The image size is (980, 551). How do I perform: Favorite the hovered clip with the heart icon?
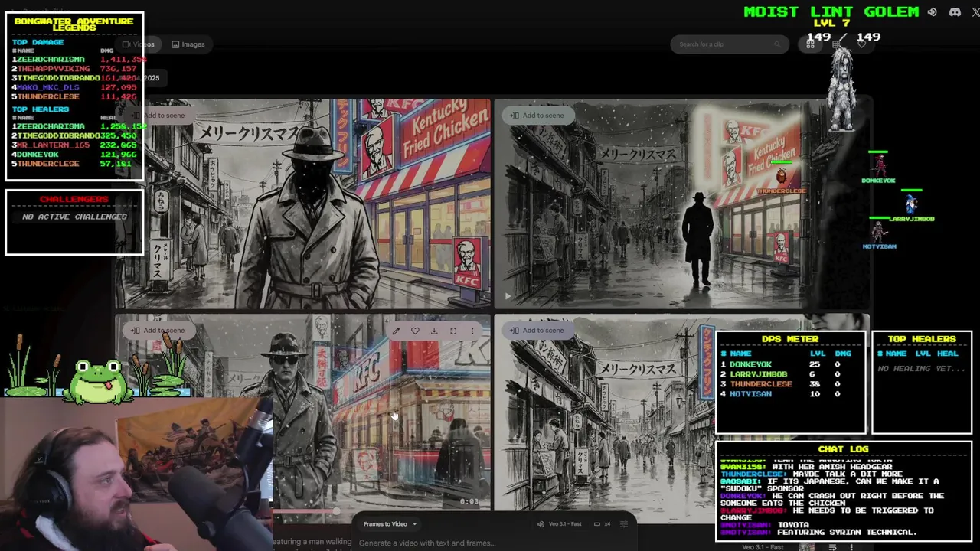[x=415, y=331]
